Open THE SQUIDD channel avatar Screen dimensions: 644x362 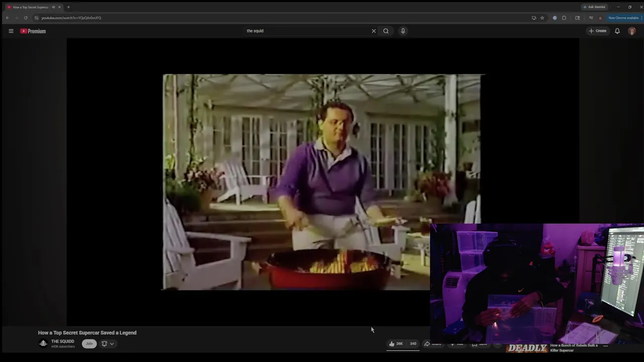tap(43, 343)
